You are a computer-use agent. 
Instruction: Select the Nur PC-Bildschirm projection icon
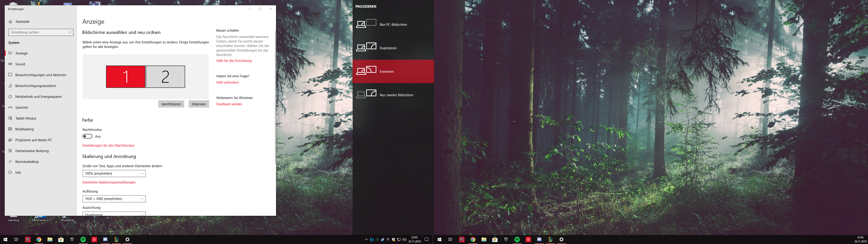pos(366,24)
